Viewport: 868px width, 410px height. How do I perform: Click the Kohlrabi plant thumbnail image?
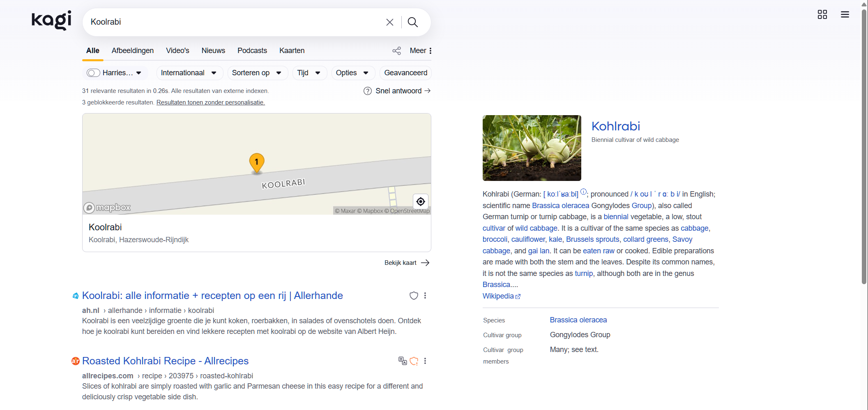[532, 148]
